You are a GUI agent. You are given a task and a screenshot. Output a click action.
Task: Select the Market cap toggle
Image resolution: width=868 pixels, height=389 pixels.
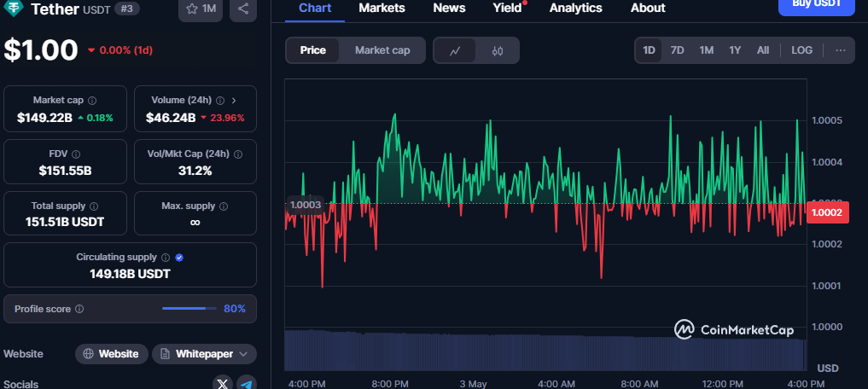point(382,50)
